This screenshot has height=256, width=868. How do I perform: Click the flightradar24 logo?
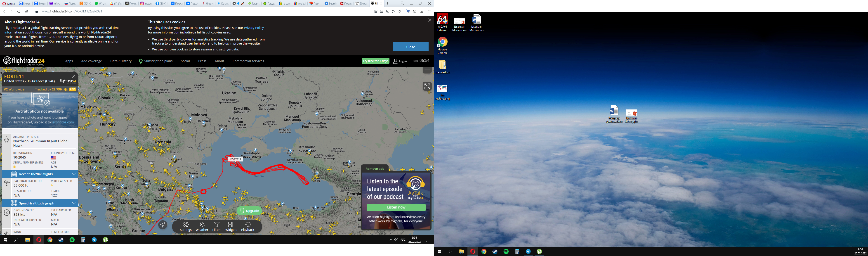point(24,61)
